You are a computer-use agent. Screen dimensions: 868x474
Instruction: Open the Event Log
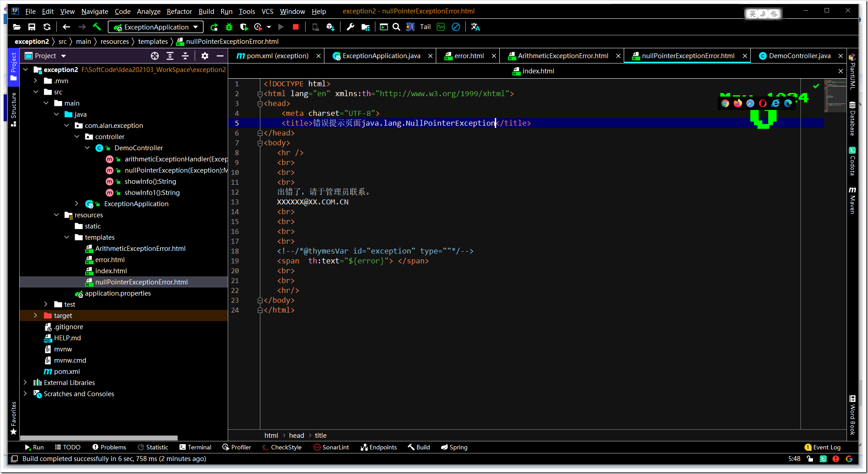pos(822,447)
